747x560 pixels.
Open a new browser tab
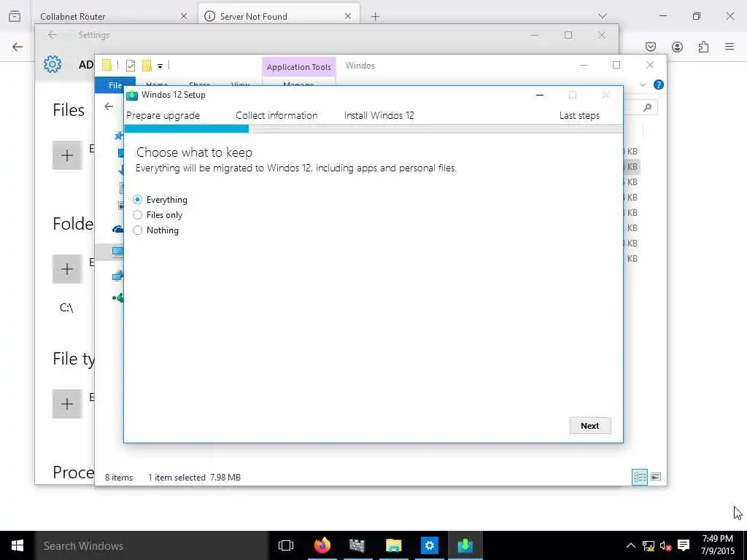pos(376,17)
